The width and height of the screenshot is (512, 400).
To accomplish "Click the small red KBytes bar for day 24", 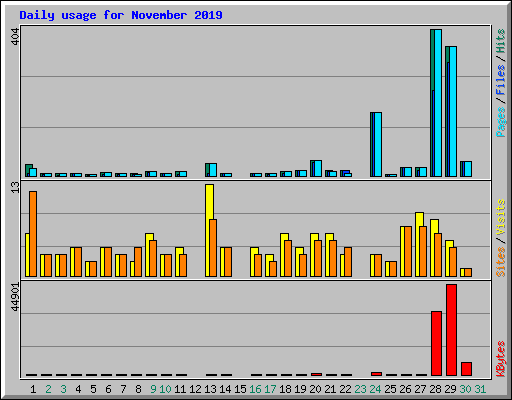I will tap(376, 374).
